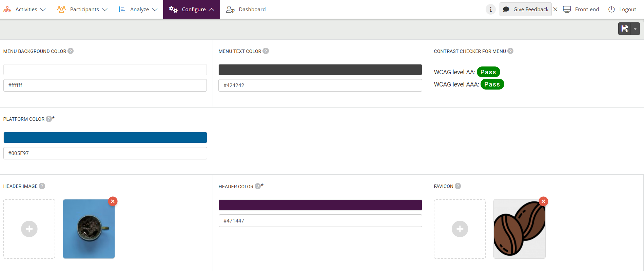
Task: Go to the Dashboard
Action: point(246,9)
